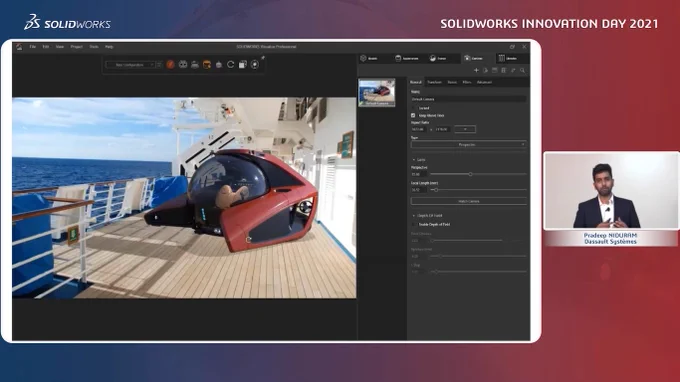The width and height of the screenshot is (680, 382).
Task: Click the Perspective value field
Action: (418, 174)
